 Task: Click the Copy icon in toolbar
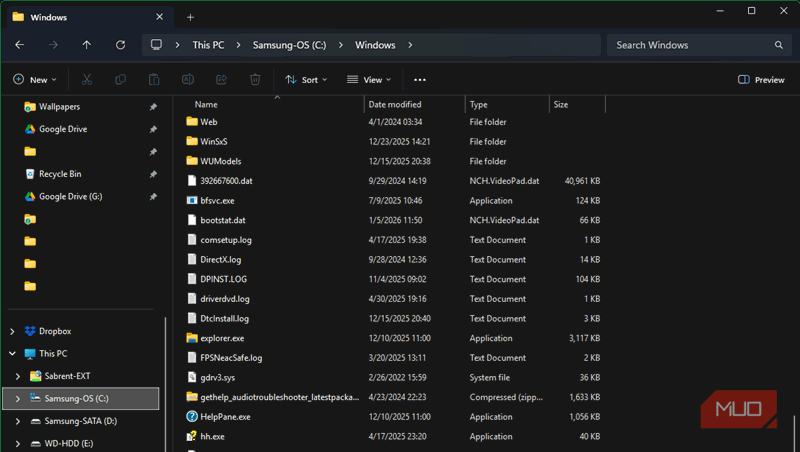tap(120, 80)
